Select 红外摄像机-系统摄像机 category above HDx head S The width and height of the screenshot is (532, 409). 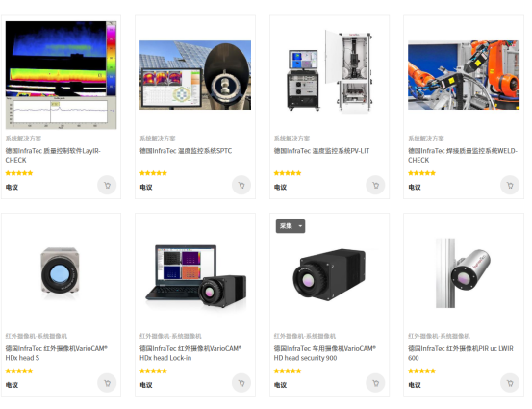click(37, 336)
